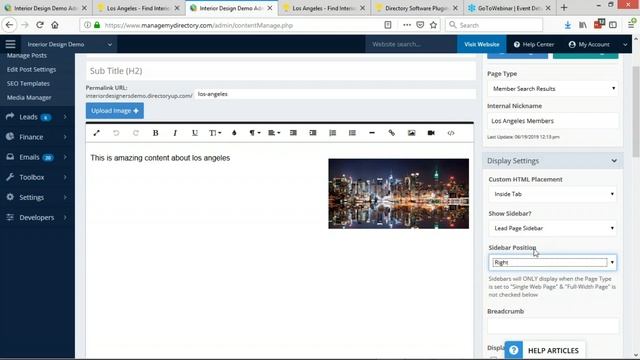Screen dimensions: 640x360
Task: Click the Visit Website button
Action: click(x=482, y=44)
